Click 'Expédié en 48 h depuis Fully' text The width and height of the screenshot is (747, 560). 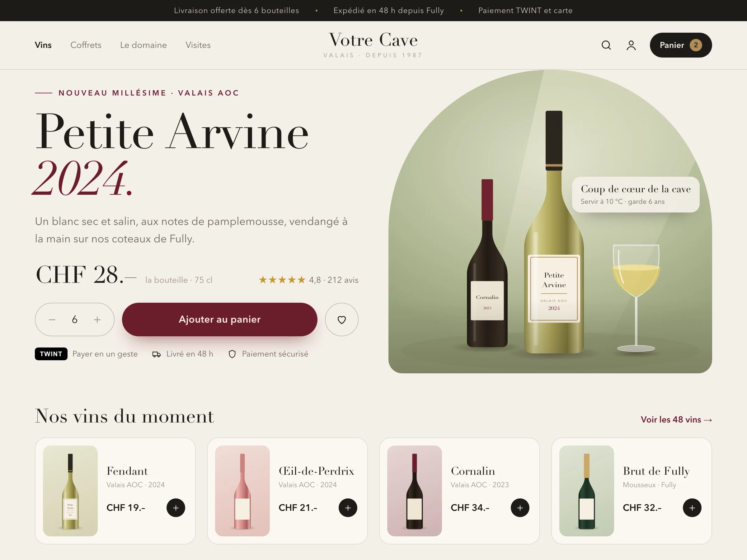pos(389,11)
